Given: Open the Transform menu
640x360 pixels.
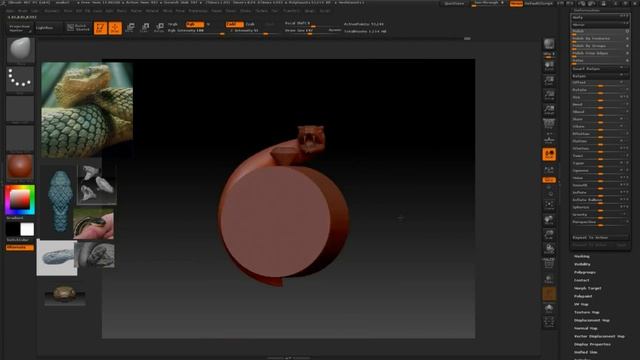Looking at the screenshot, I should [291, 11].
